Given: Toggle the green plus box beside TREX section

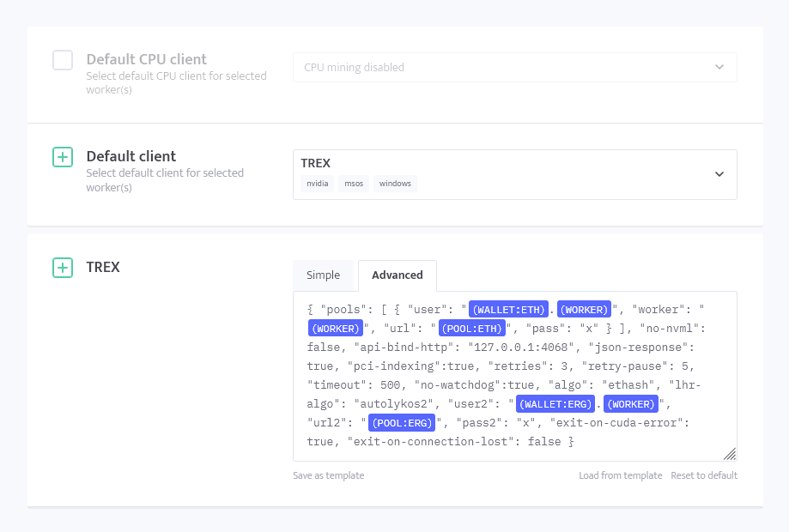Looking at the screenshot, I should pyautogui.click(x=63, y=268).
